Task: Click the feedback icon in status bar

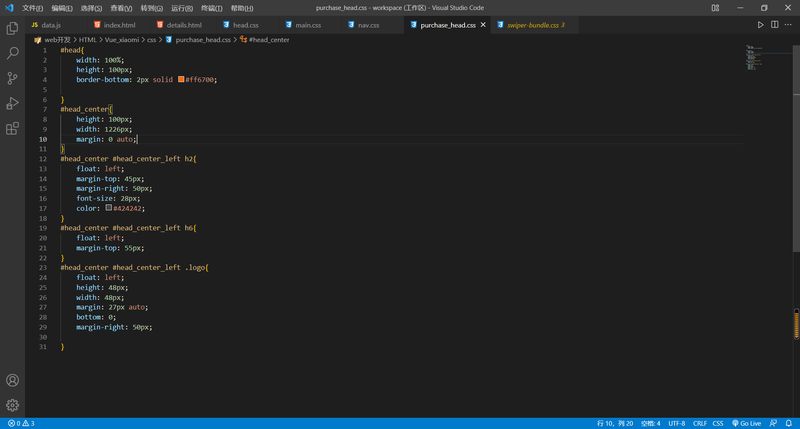Action: [773, 423]
